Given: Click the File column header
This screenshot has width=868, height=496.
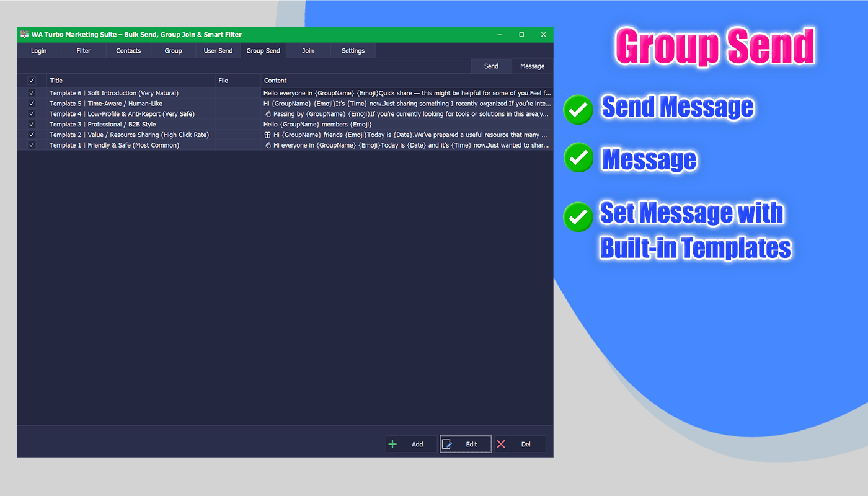Looking at the screenshot, I should pyautogui.click(x=238, y=81).
